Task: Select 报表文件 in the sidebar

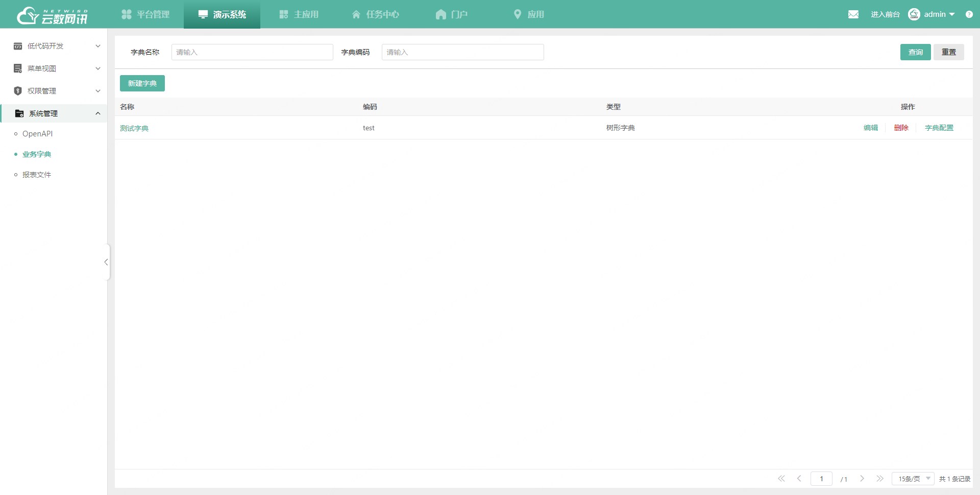Action: [x=37, y=175]
